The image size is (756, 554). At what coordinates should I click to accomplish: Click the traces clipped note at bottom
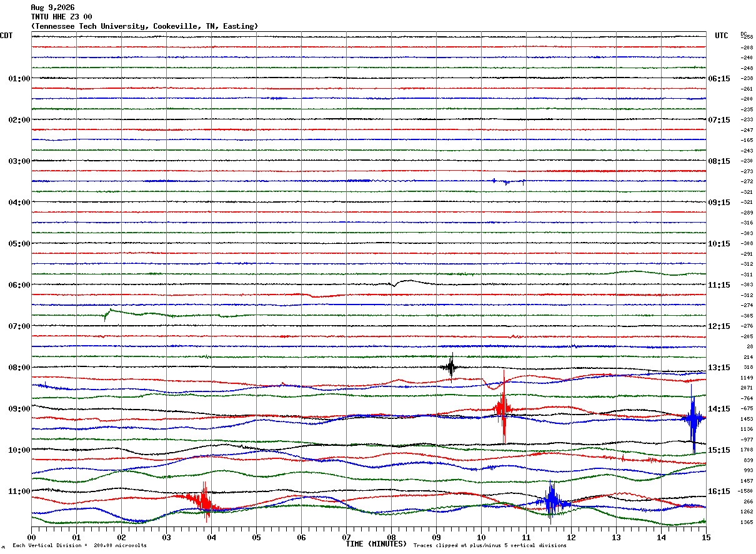click(x=490, y=545)
